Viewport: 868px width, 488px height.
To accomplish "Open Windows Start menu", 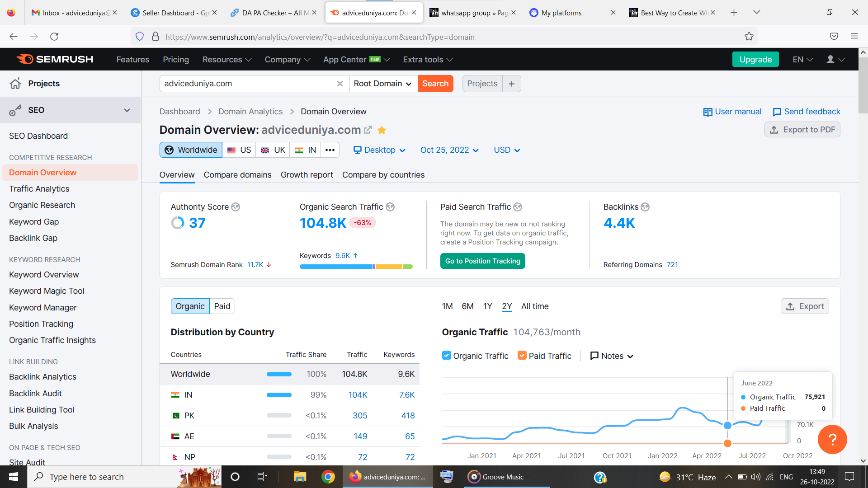I will (x=14, y=477).
